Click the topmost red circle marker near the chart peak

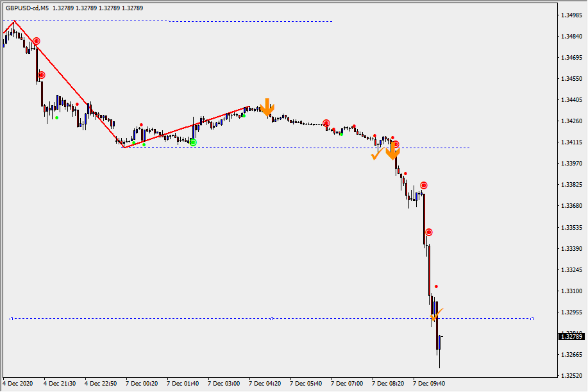click(37, 41)
